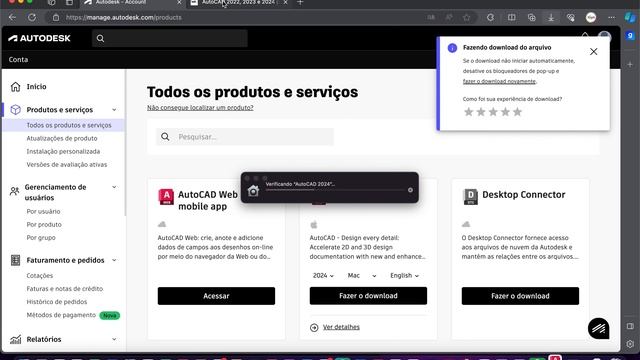
Task: Switch to the AutoCAD 2022, 2023 e 2024 tab
Action: tap(239, 3)
